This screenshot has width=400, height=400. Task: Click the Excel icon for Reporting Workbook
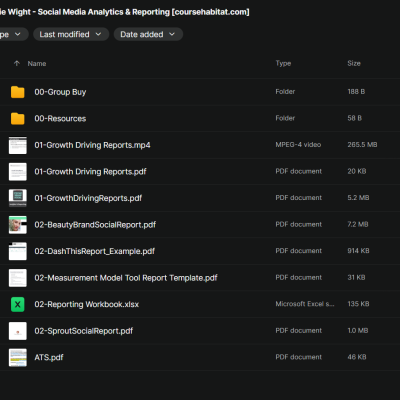[x=18, y=304]
